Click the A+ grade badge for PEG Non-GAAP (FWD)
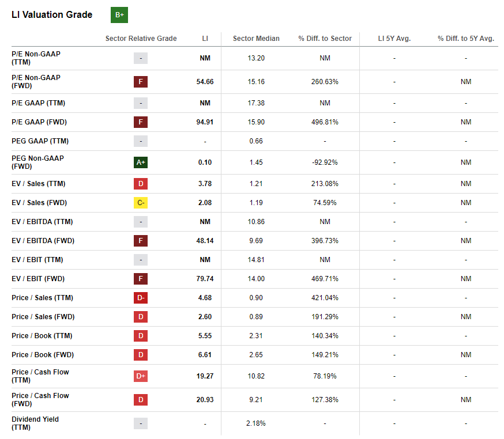Viewport: 504px width, 439px height. click(x=141, y=162)
